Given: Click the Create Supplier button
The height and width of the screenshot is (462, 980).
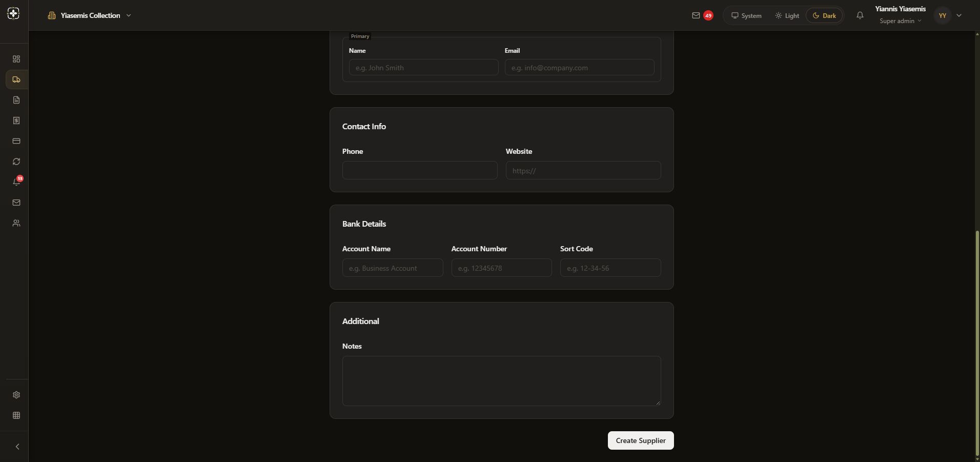Looking at the screenshot, I should tap(641, 440).
